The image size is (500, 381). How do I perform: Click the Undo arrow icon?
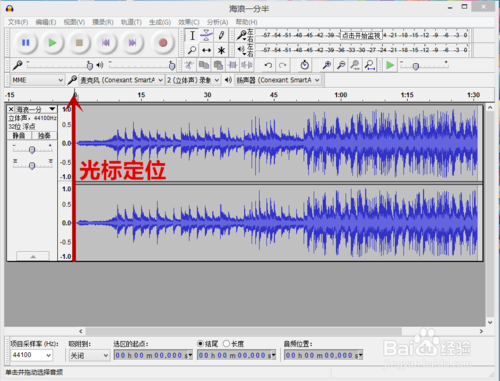coord(268,65)
